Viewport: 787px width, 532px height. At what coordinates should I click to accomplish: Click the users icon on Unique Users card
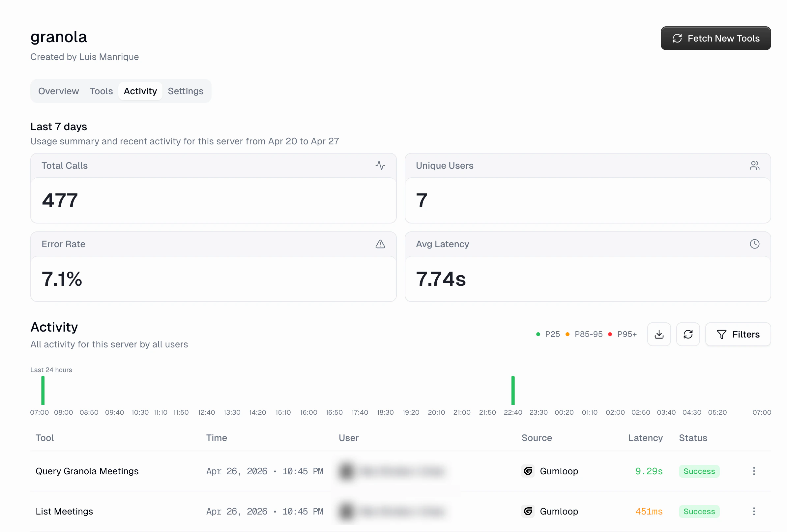coord(755,165)
